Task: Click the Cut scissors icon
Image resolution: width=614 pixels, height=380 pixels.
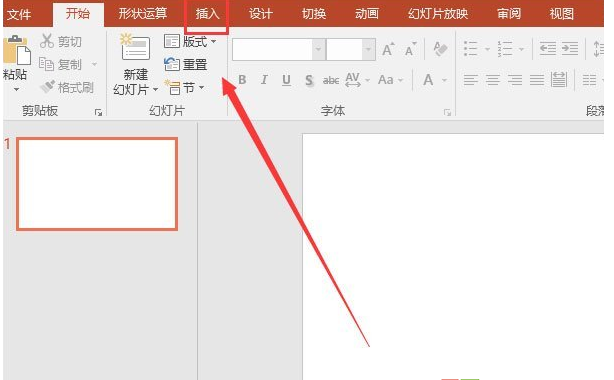Action: [47, 41]
